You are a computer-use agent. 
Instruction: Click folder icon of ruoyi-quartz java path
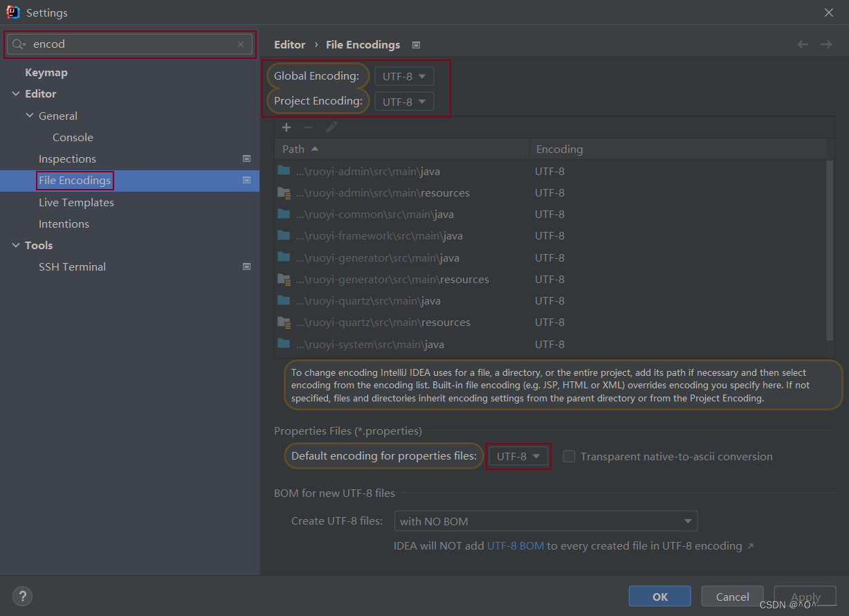coord(284,300)
